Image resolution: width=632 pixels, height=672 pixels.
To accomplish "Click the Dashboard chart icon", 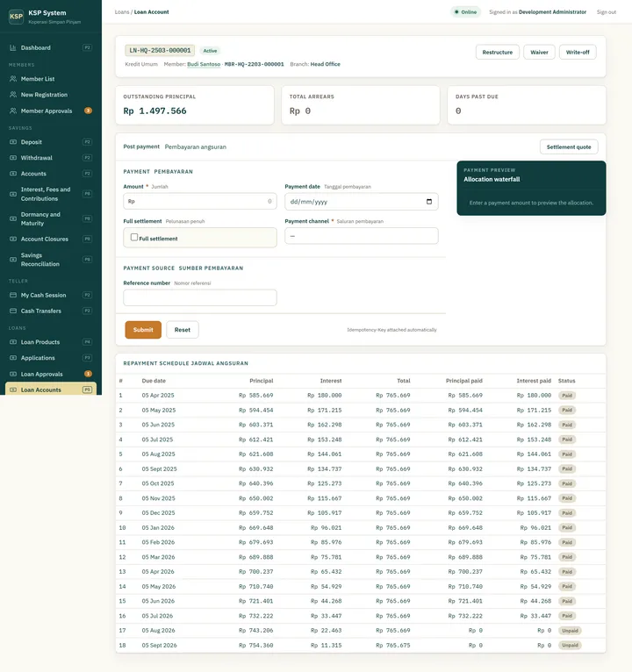I will coord(13,47).
